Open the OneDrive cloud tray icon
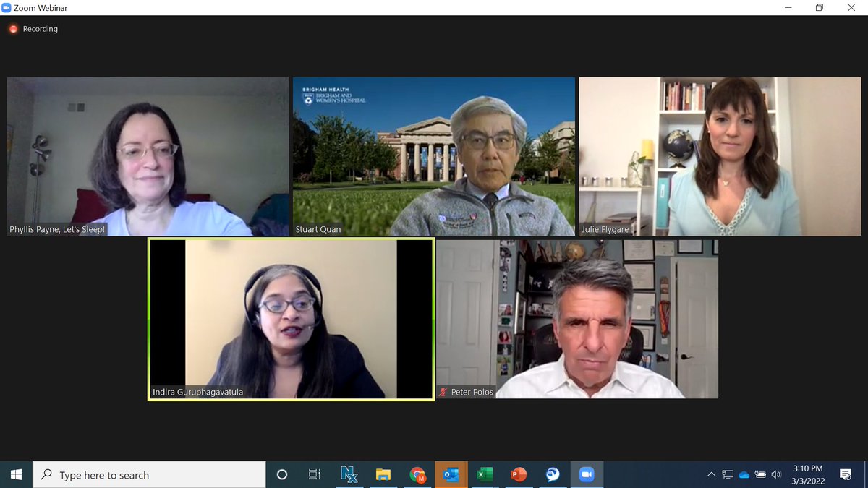The width and height of the screenshot is (868, 488). tap(744, 475)
